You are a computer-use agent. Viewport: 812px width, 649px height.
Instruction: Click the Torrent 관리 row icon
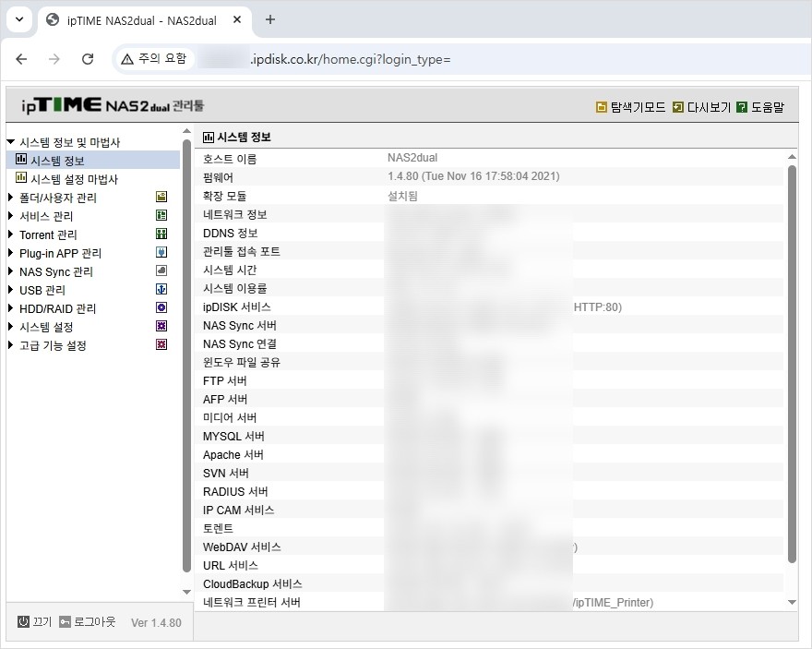(x=161, y=234)
